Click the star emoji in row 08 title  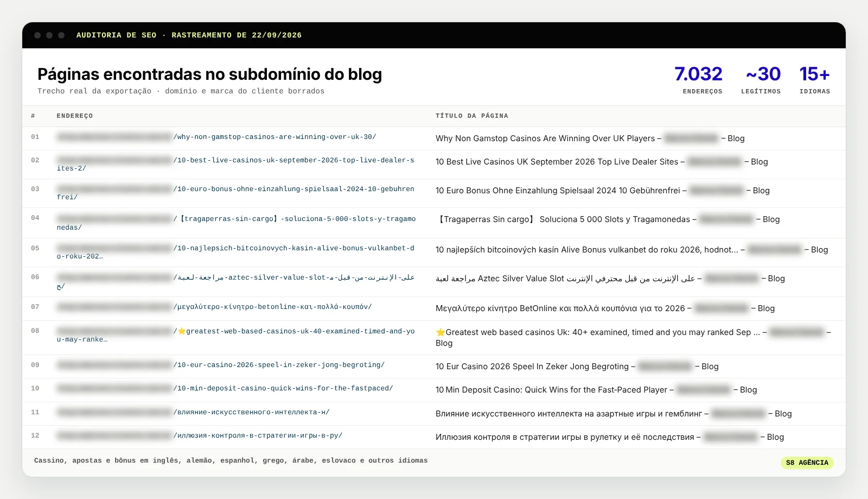[x=441, y=332]
